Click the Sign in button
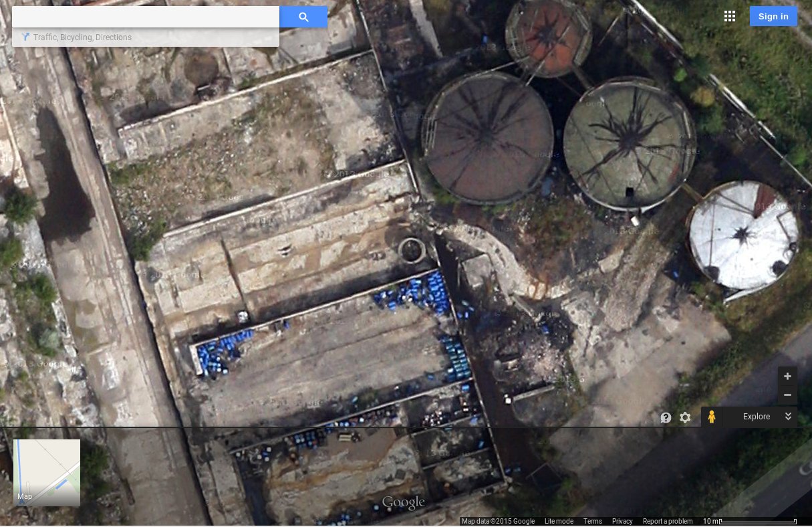The height and width of the screenshot is (527, 812). (x=773, y=16)
